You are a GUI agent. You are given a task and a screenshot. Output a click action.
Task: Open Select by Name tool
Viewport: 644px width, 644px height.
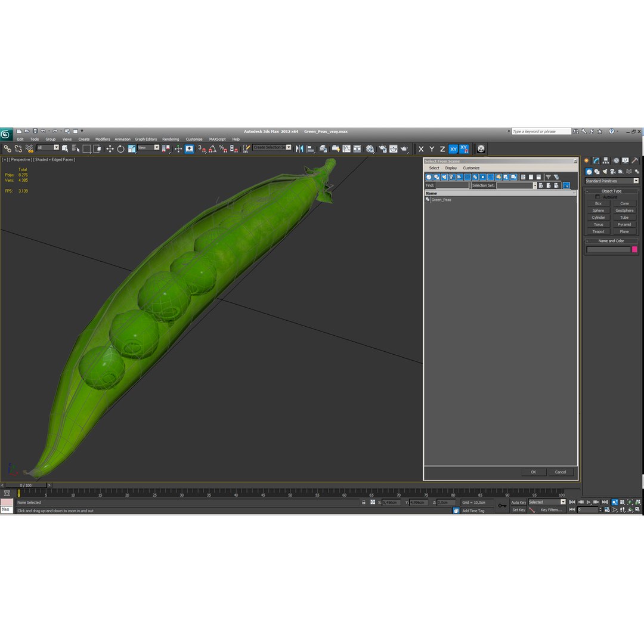(x=76, y=148)
